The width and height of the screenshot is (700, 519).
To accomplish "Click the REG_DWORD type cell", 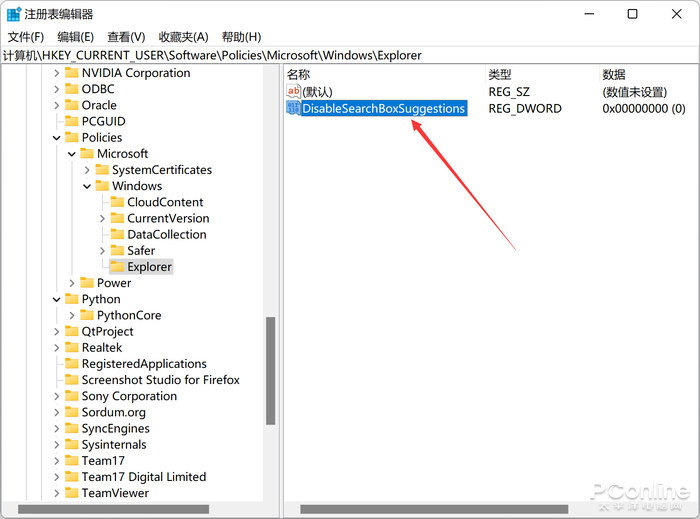I will tap(525, 108).
